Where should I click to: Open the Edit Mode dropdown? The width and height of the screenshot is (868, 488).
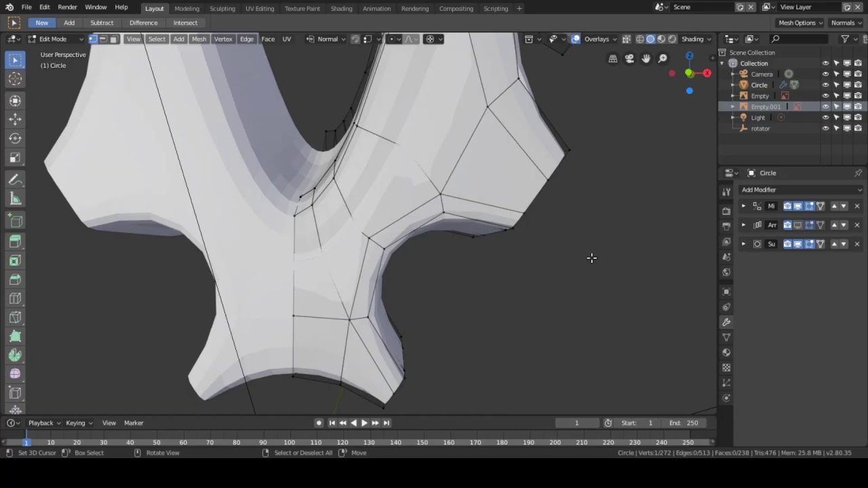coord(56,39)
